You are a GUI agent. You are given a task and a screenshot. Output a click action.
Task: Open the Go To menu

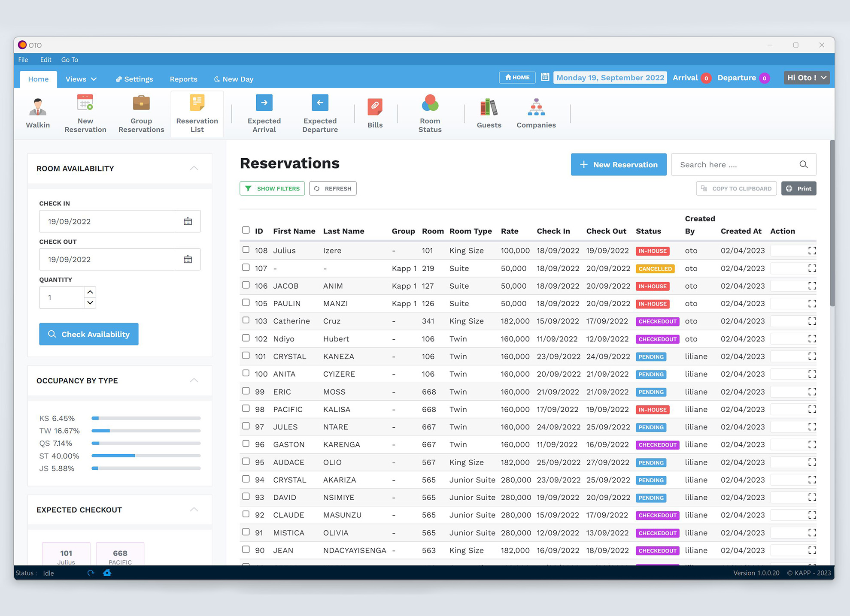pyautogui.click(x=70, y=60)
